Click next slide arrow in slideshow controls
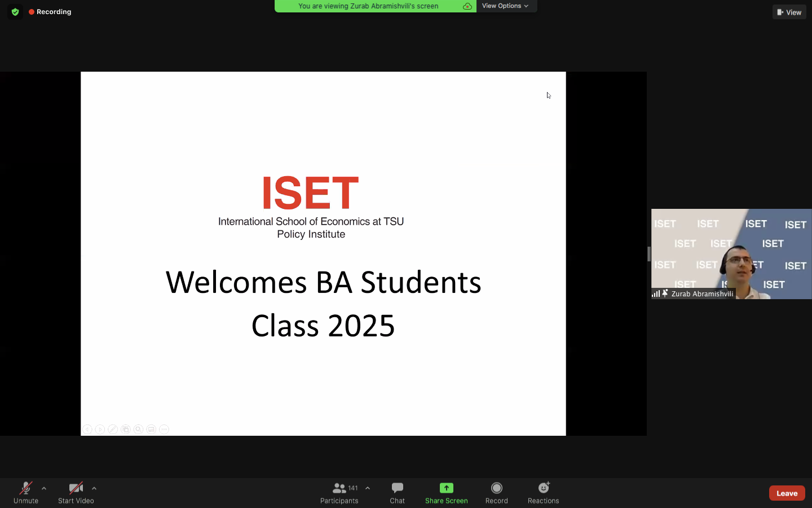This screenshot has width=812, height=508. tap(100, 430)
